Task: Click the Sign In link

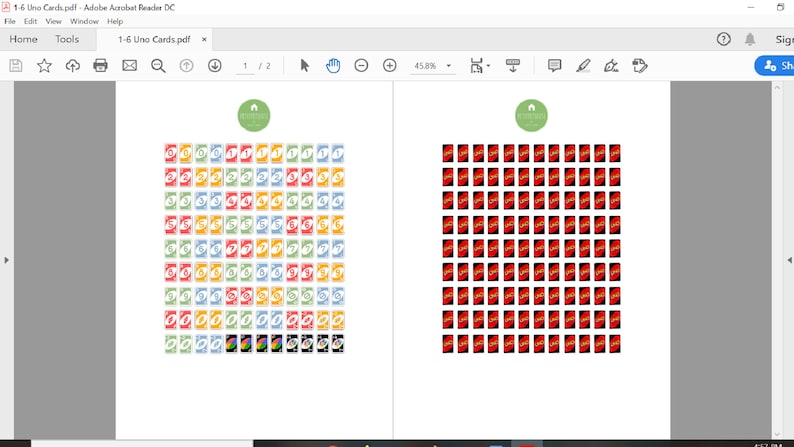Action: 785,39
